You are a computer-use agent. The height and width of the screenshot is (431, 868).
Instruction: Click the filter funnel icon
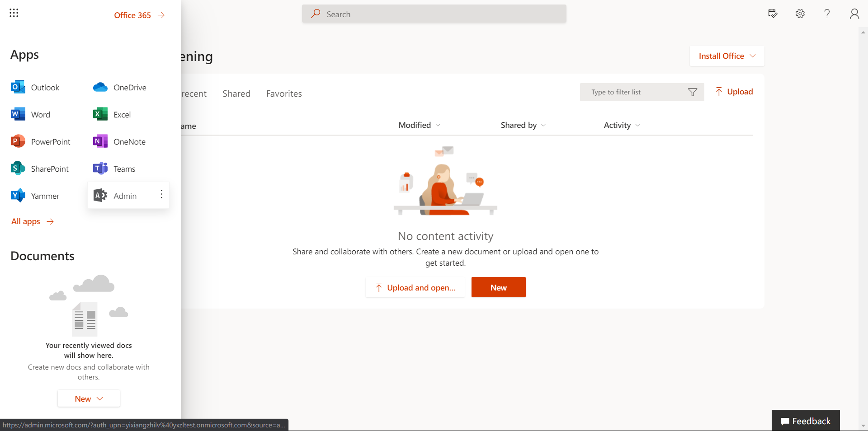coord(693,92)
